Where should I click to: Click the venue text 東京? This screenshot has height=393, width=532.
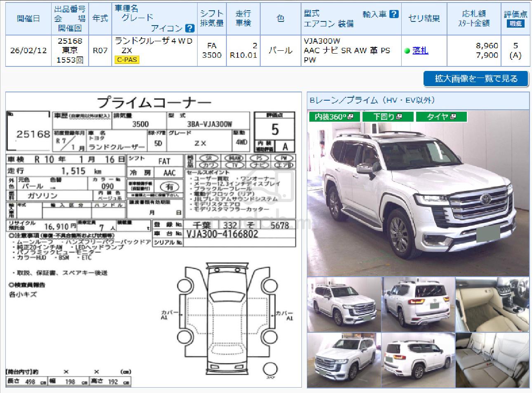(70, 50)
